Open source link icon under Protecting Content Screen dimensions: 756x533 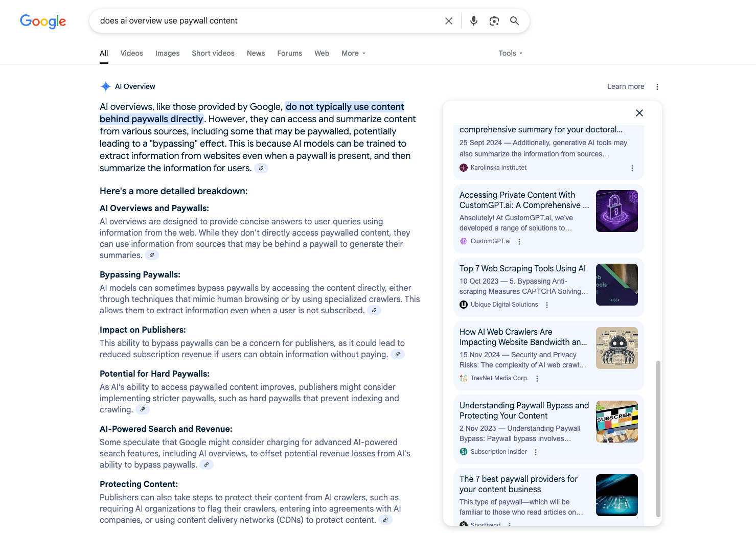click(x=385, y=520)
